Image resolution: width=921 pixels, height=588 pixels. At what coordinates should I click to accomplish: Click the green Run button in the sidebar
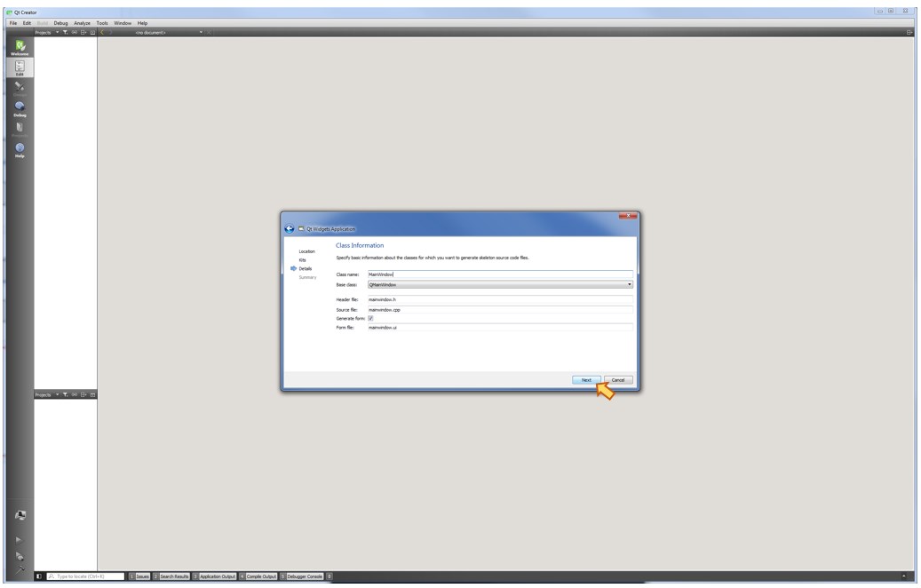[19, 539]
